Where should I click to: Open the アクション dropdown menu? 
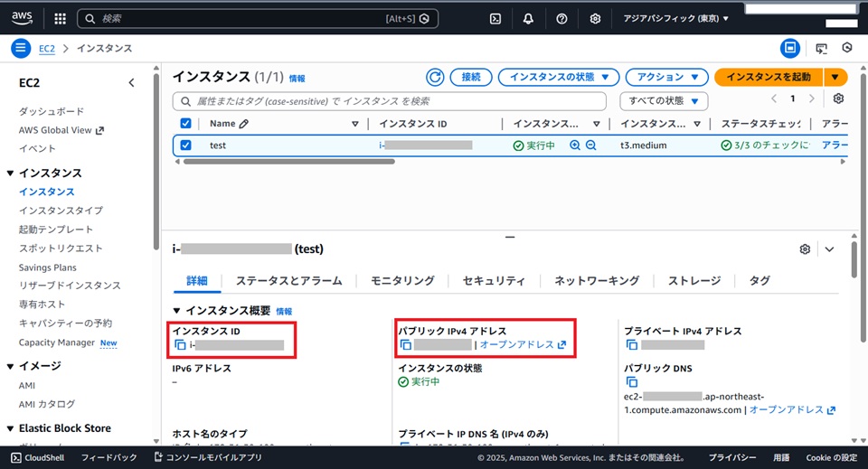point(666,78)
